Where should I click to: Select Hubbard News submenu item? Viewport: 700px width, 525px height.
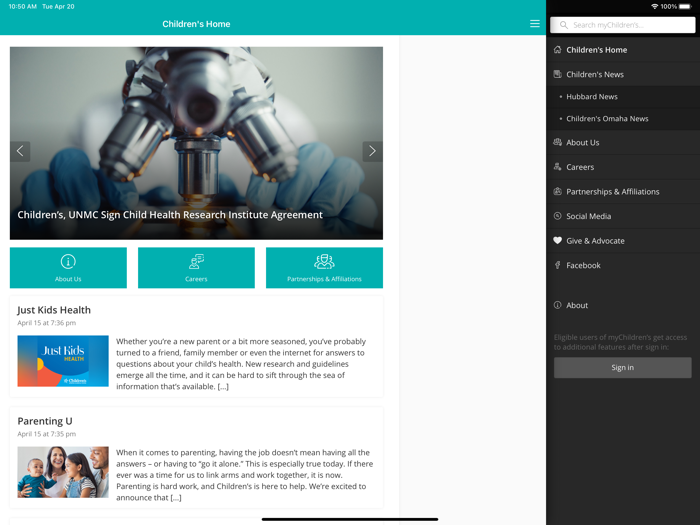pos(623,96)
